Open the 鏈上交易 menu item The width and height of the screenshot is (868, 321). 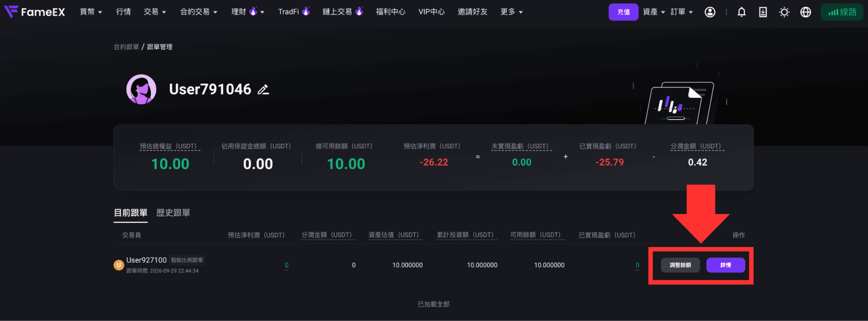click(342, 12)
